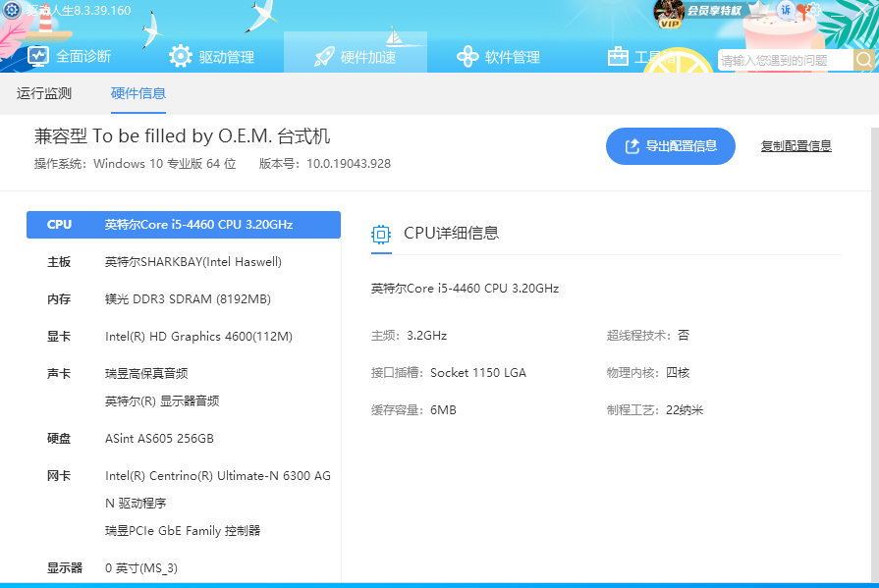This screenshot has width=879, height=588.
Task: Click the CPU chip icon beside CPU详细信息
Action: pyautogui.click(x=381, y=235)
